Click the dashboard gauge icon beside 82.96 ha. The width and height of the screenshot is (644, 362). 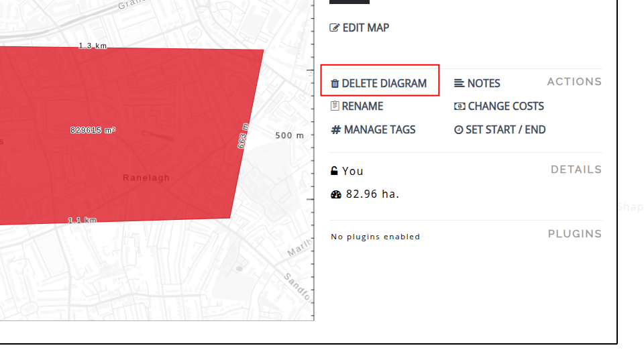(x=336, y=194)
